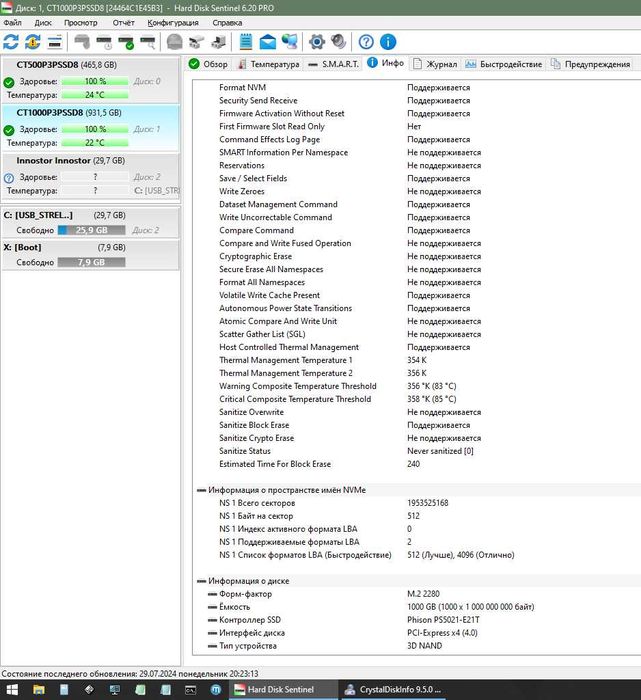The image size is (641, 700).
Task: Select the C: [USB_STREL..] volume
Action: pos(91,222)
